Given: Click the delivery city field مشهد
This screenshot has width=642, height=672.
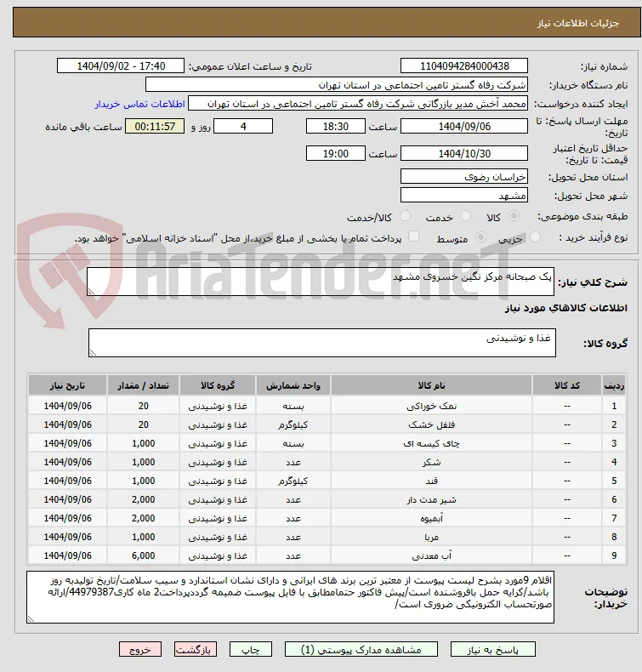Looking at the screenshot, I should (x=463, y=196).
